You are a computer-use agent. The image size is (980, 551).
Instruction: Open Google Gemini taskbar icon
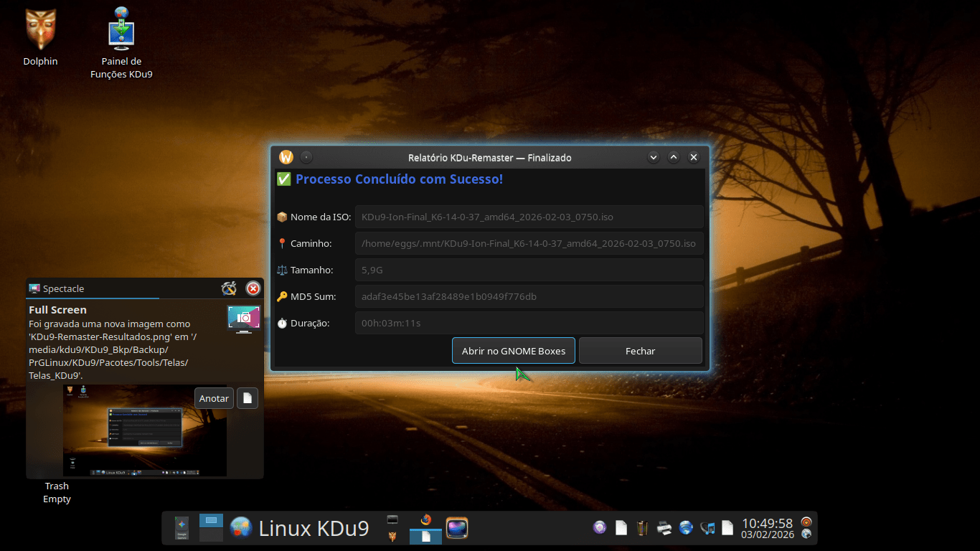tap(182, 528)
